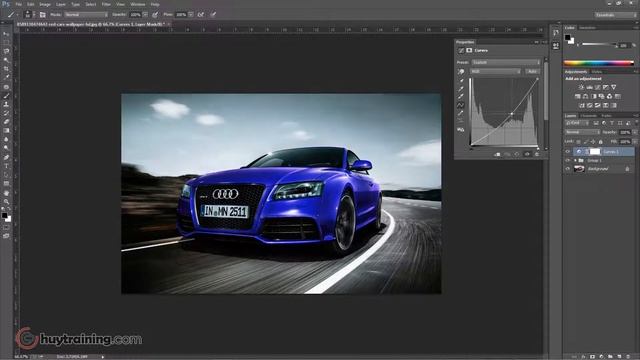Screen dimensions: 640x360
Task: Pick the black point eyedropper in Curves
Action: (461, 80)
